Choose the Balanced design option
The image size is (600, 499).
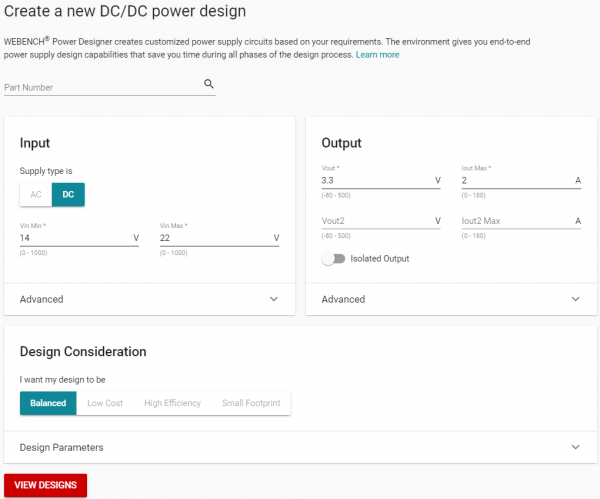[x=47, y=403]
